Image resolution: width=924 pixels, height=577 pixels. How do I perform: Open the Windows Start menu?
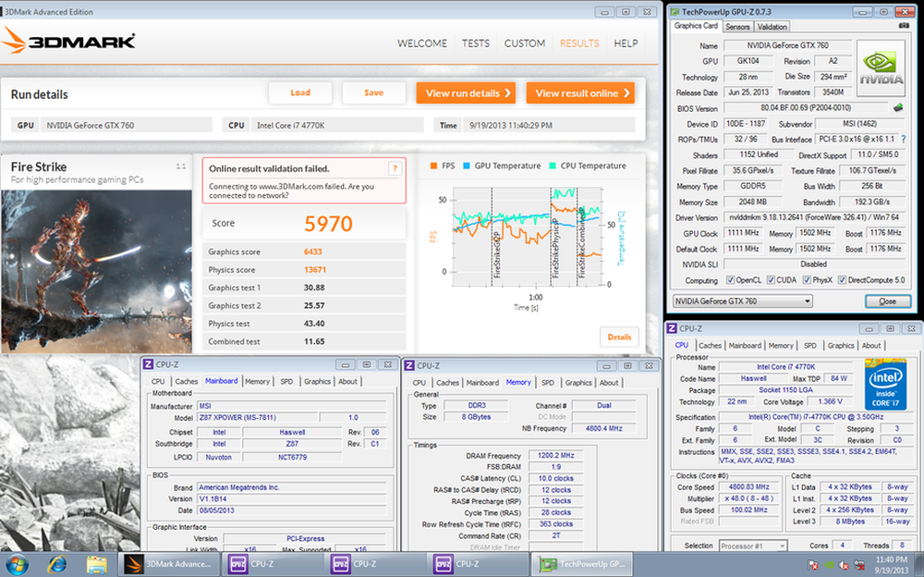tap(17, 565)
